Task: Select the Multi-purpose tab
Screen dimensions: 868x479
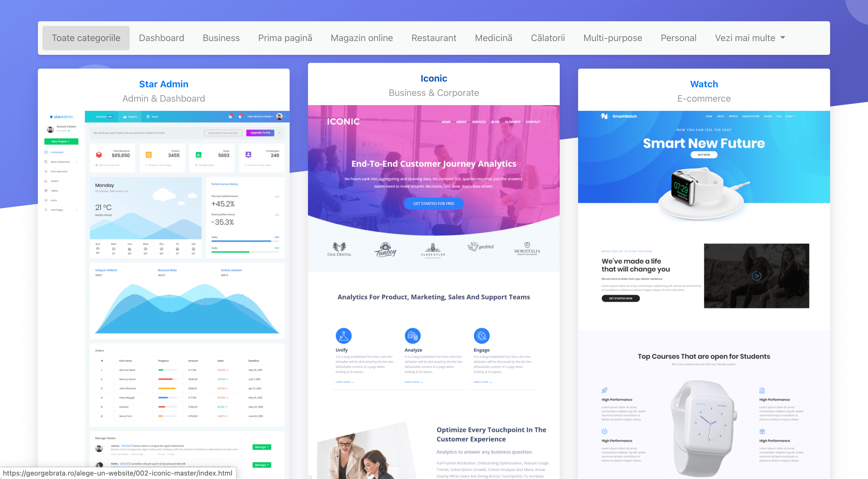Action: 612,38
